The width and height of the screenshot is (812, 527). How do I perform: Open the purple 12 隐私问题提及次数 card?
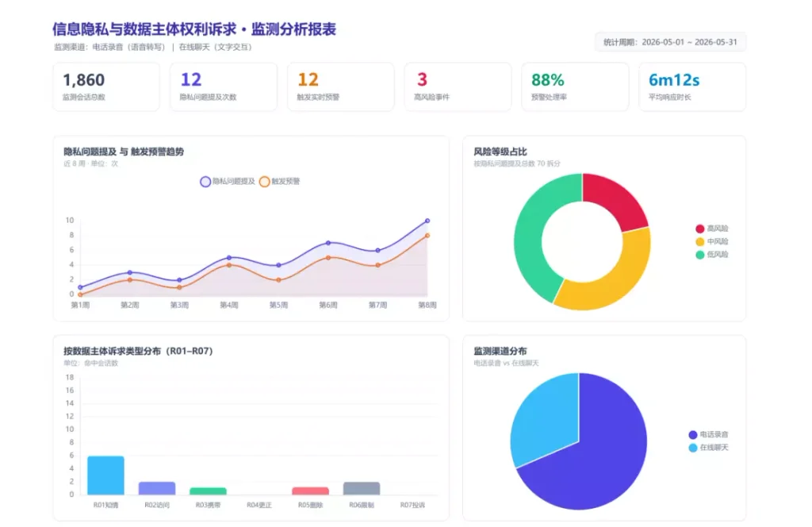coord(224,87)
